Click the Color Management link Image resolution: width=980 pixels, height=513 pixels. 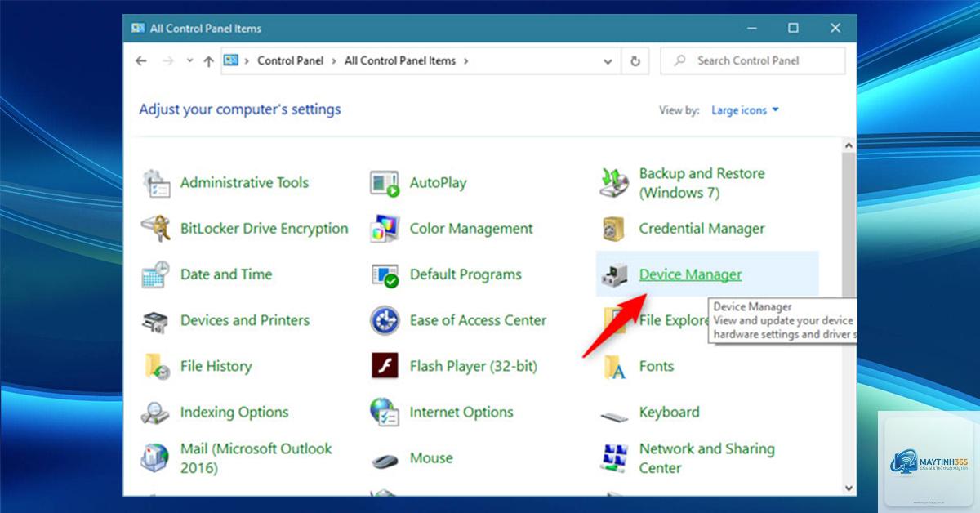pos(471,229)
